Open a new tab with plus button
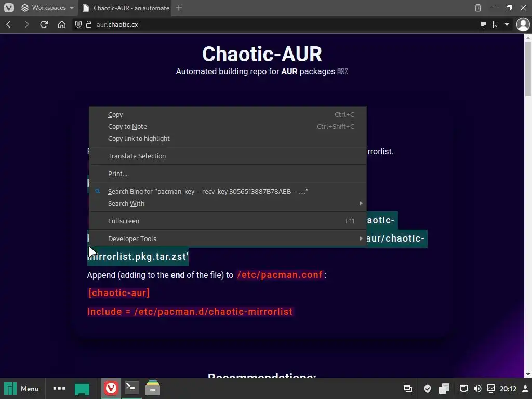This screenshot has width=532, height=399. pyautogui.click(x=179, y=8)
